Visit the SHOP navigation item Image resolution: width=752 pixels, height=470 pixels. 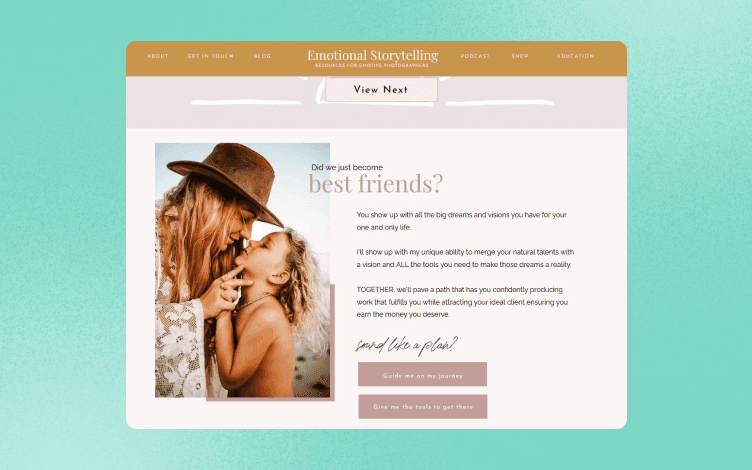click(x=520, y=56)
